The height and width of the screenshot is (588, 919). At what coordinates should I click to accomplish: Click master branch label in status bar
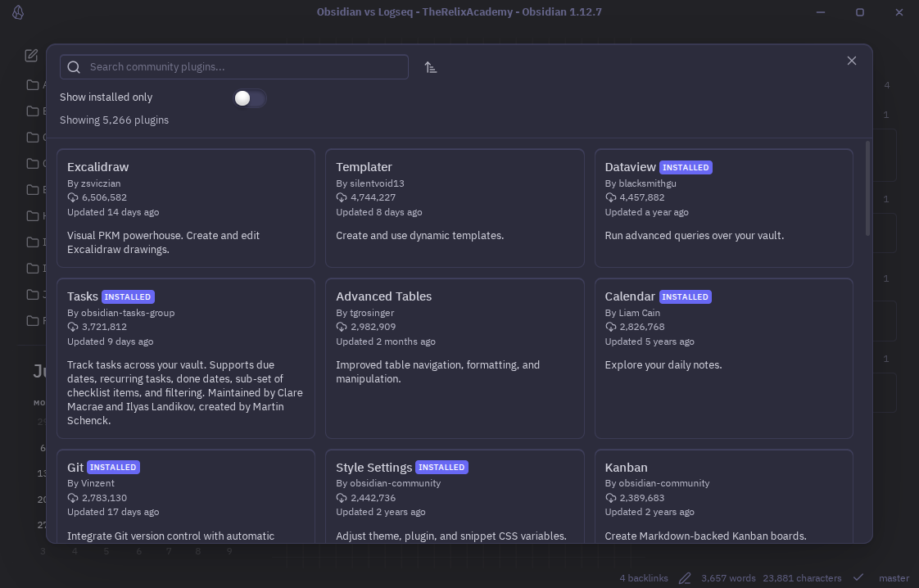[894, 578]
